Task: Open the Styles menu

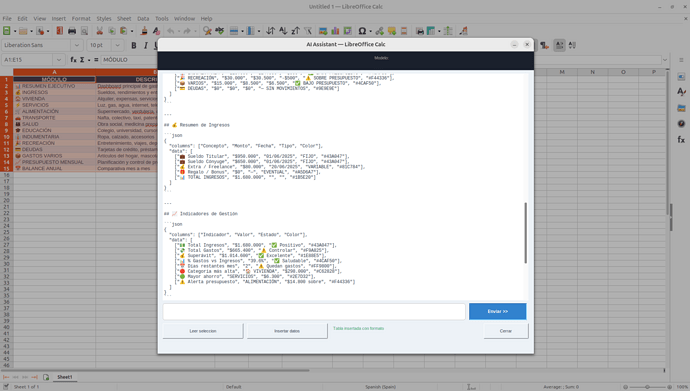Action: pos(104,18)
